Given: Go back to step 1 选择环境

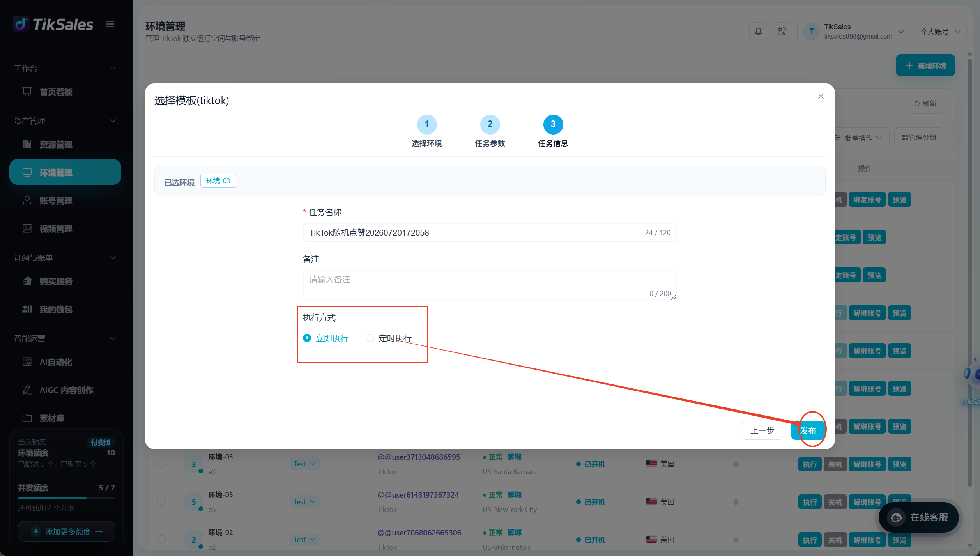Looking at the screenshot, I should pyautogui.click(x=427, y=124).
